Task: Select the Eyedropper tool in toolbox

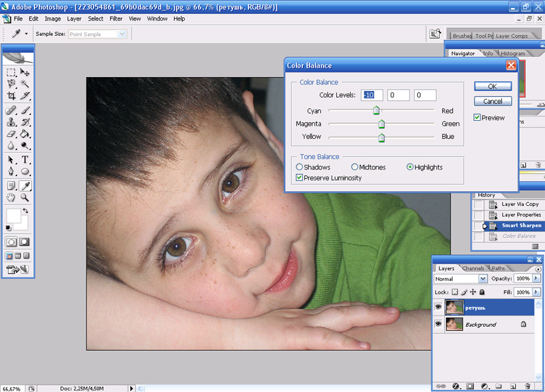Action: click(x=25, y=186)
